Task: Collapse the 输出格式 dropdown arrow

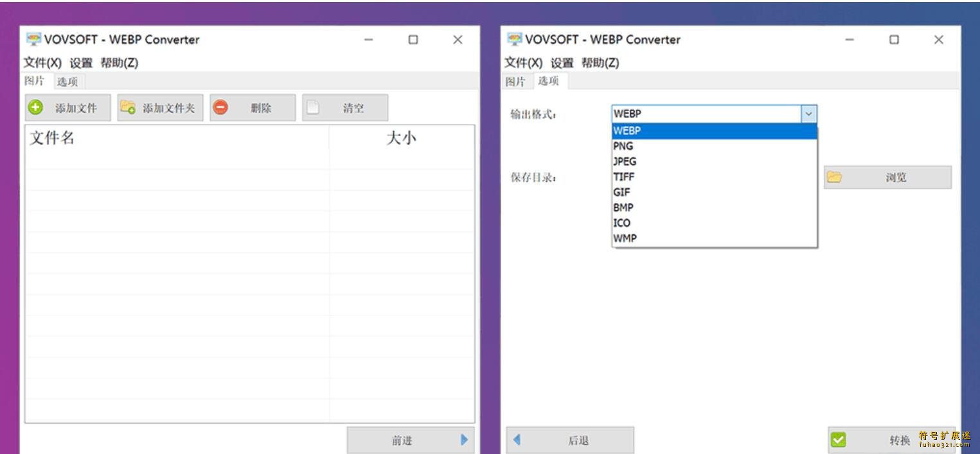Action: click(809, 114)
